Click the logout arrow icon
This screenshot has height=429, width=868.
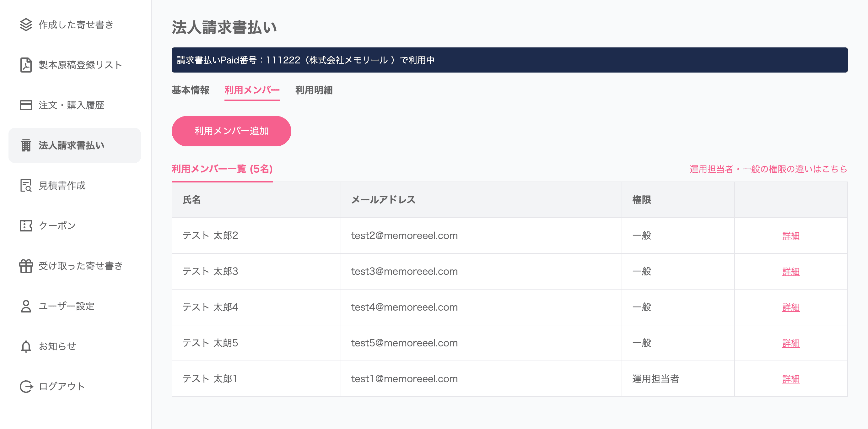coord(26,386)
